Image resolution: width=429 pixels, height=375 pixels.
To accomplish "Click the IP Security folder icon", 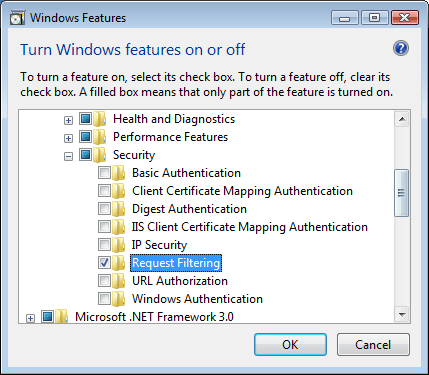I will (x=118, y=245).
